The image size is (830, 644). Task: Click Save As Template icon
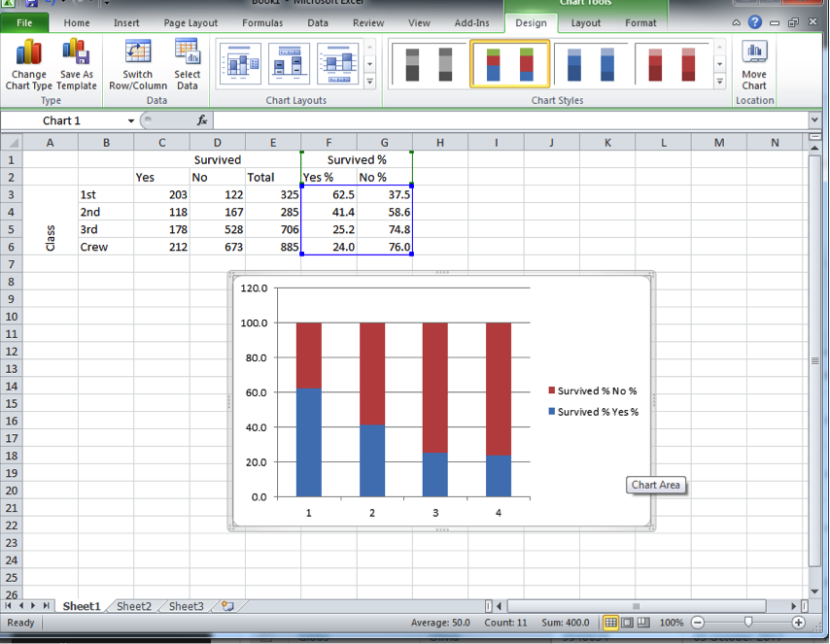(77, 65)
